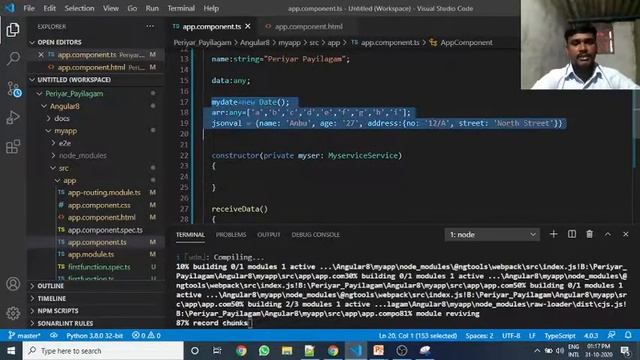
Task: Click the feedback icon in status bar
Action: tap(611, 336)
